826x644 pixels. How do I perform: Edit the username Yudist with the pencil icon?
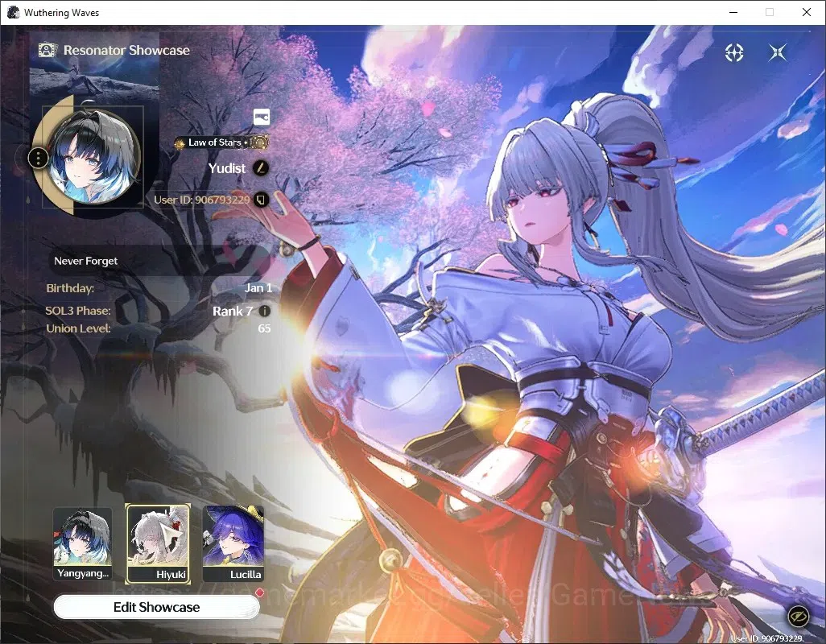pos(261,168)
